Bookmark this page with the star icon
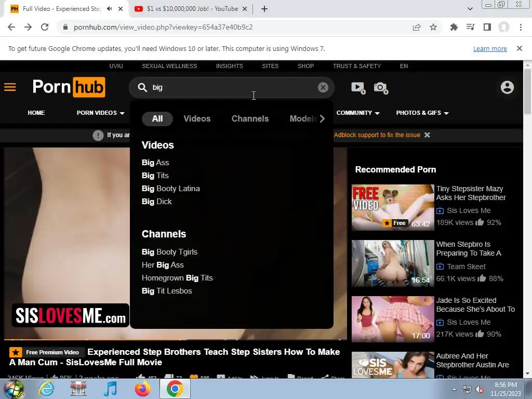The image size is (532, 399). click(x=433, y=27)
